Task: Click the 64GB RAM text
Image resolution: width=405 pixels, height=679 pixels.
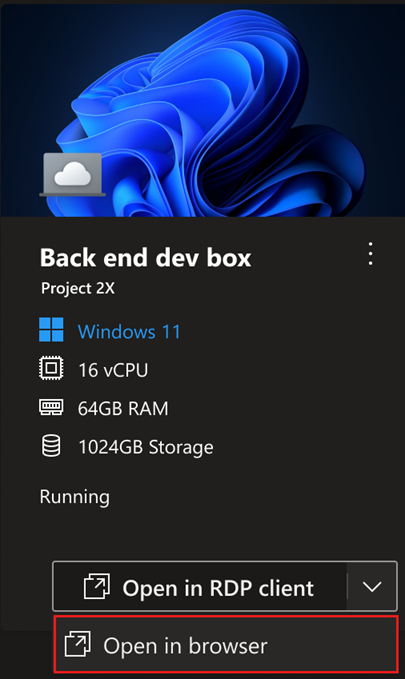Action: click(123, 409)
